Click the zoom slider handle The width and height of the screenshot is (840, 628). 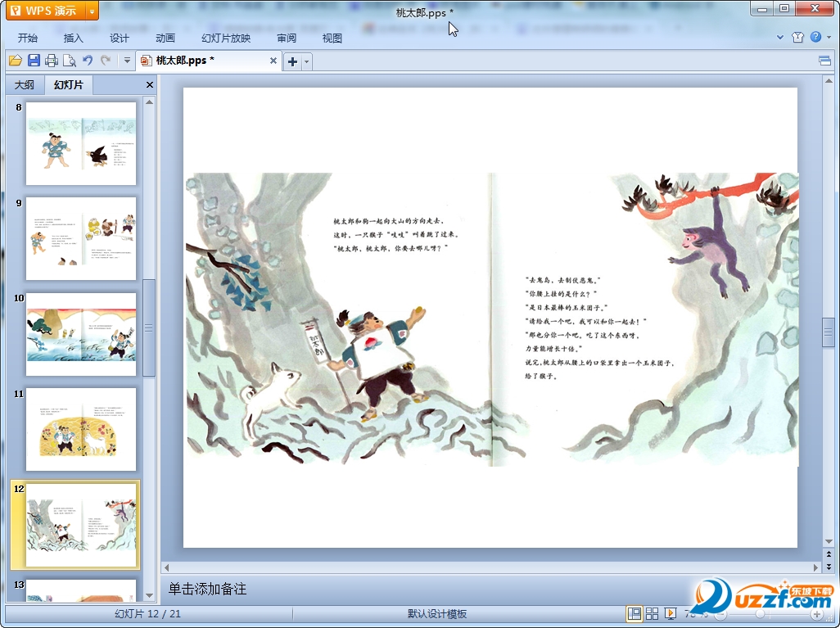760,614
